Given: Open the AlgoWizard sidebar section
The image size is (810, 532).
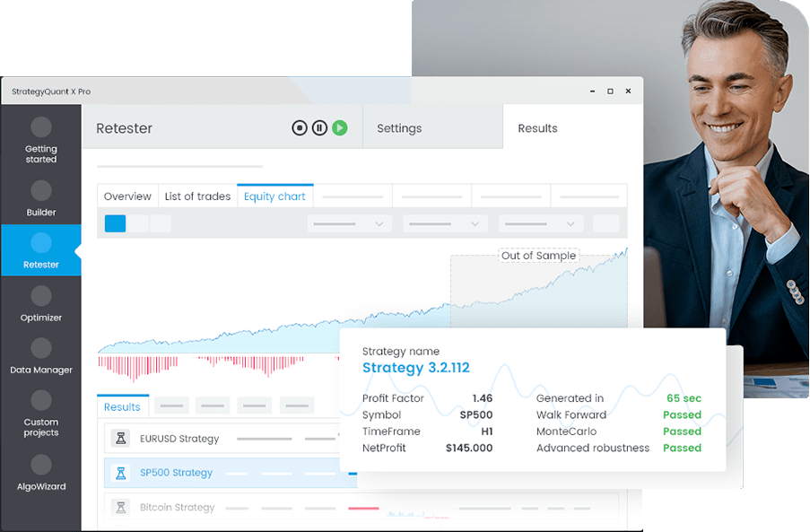Looking at the screenshot, I should click(41, 473).
